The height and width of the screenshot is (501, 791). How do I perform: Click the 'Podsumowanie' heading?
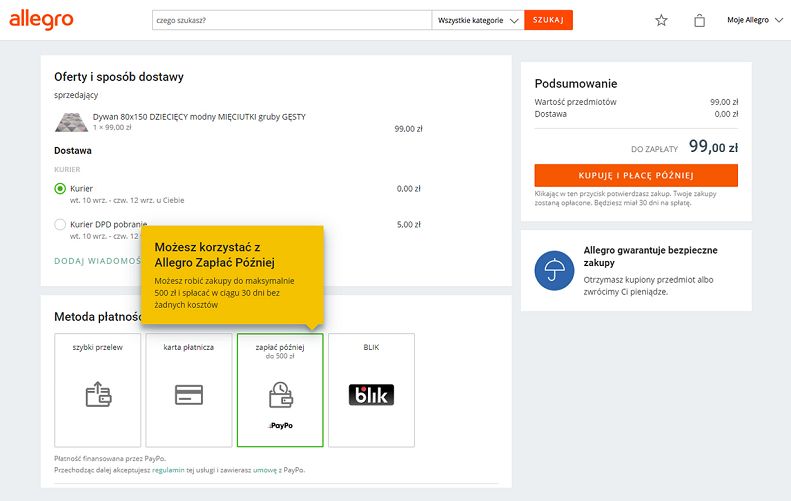pos(576,84)
